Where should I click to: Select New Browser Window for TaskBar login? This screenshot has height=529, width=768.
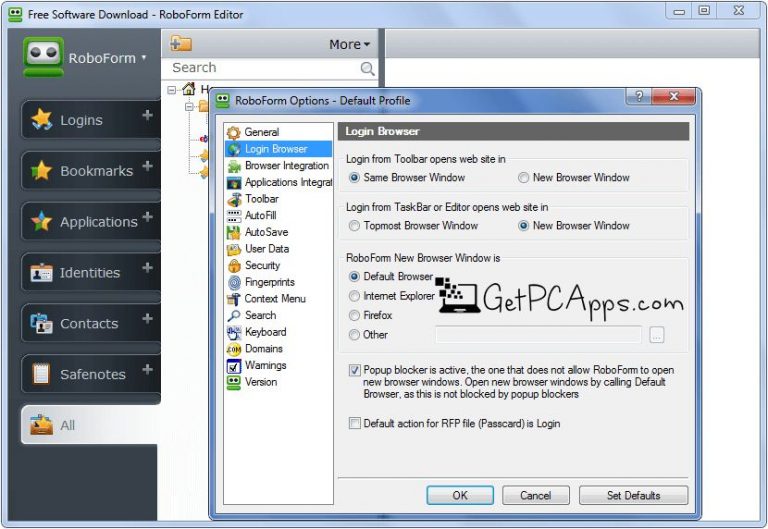tap(524, 225)
